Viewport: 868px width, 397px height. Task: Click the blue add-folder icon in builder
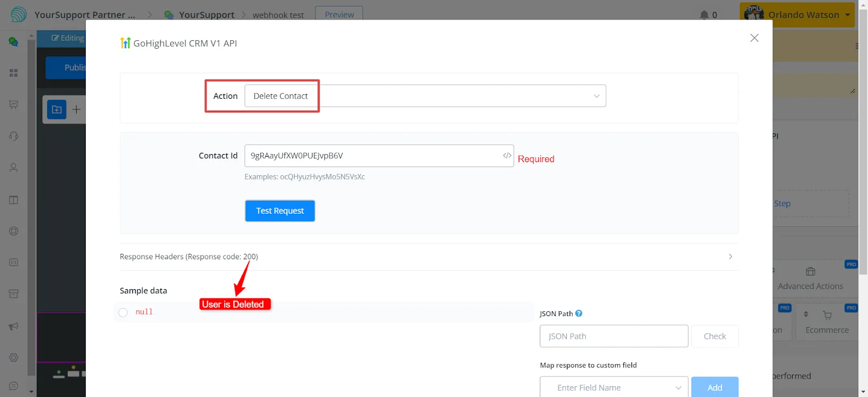tap(56, 110)
